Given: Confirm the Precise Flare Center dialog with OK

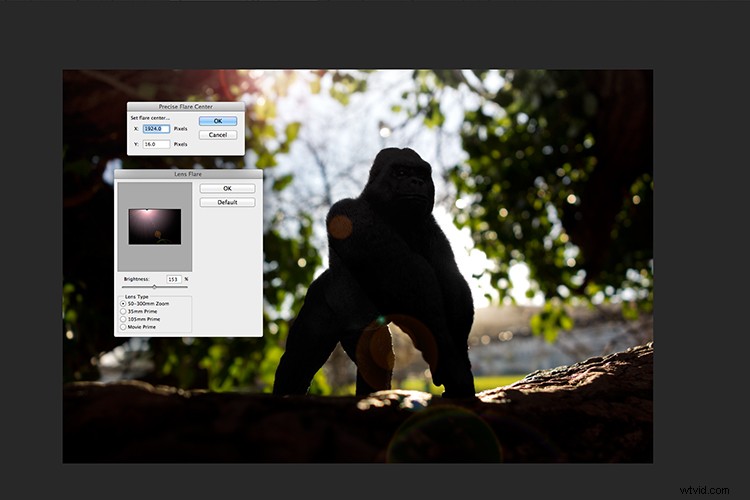Looking at the screenshot, I should click(218, 121).
